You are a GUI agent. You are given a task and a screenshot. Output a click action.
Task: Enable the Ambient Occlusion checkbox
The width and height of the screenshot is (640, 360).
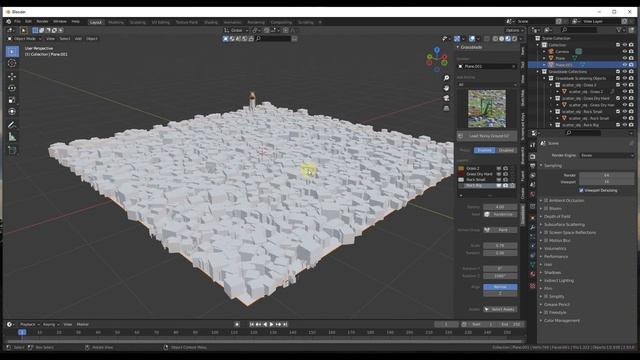point(546,200)
